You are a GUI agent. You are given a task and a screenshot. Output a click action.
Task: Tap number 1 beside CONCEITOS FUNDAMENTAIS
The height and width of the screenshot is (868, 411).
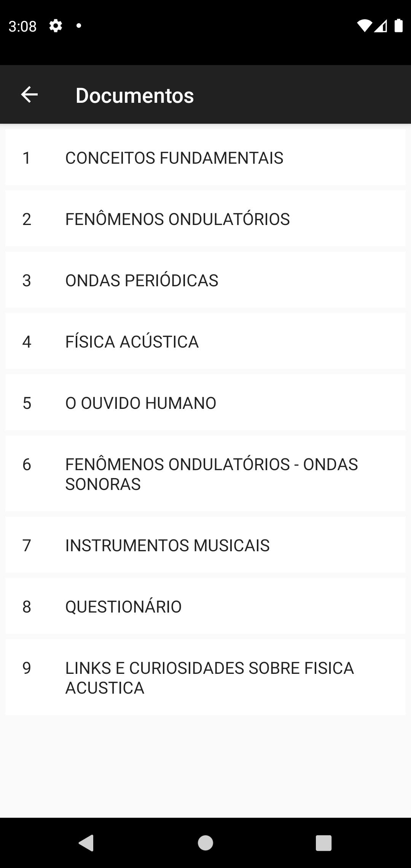(x=26, y=158)
